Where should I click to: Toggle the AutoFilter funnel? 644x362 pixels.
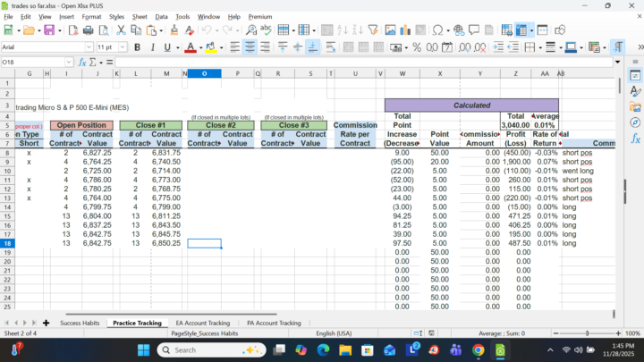point(373,30)
